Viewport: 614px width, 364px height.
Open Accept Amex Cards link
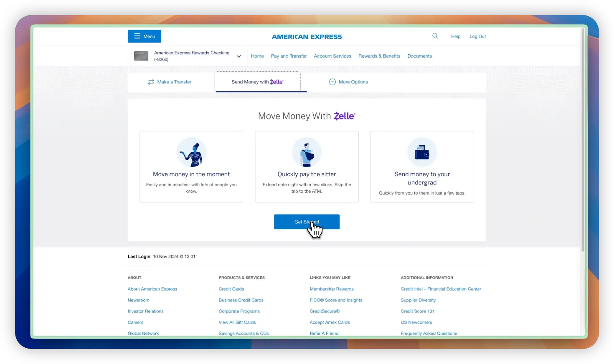coord(330,322)
